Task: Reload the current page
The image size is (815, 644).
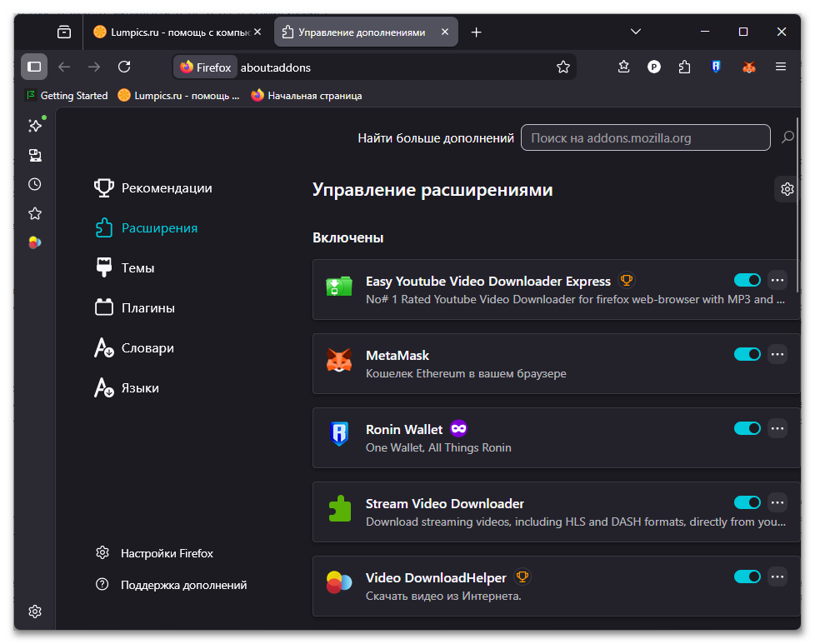Action: click(x=124, y=67)
